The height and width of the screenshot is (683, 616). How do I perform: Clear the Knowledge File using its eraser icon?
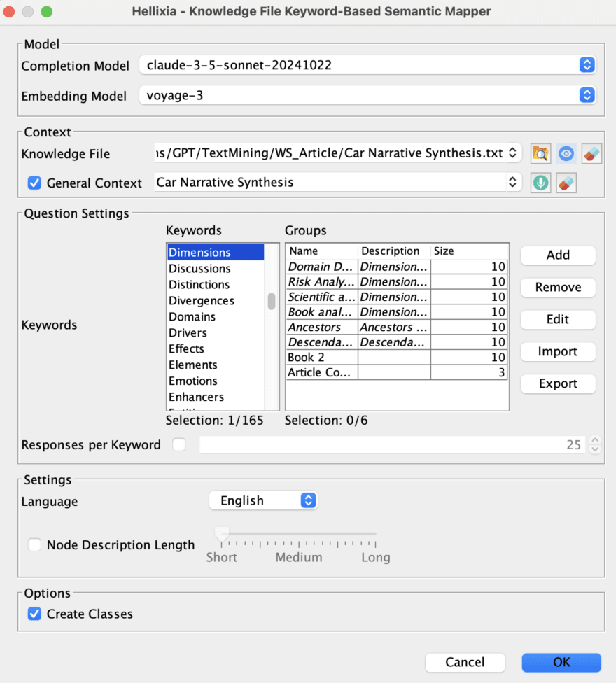pyautogui.click(x=591, y=153)
